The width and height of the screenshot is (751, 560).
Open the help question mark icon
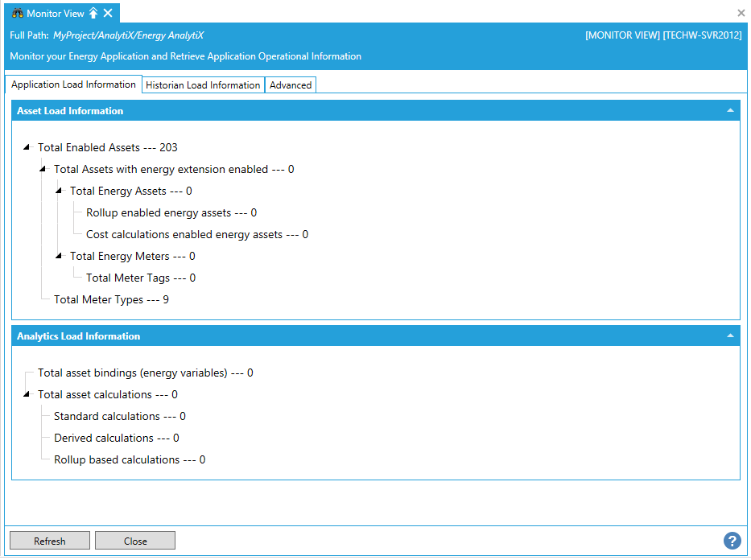tap(732, 541)
